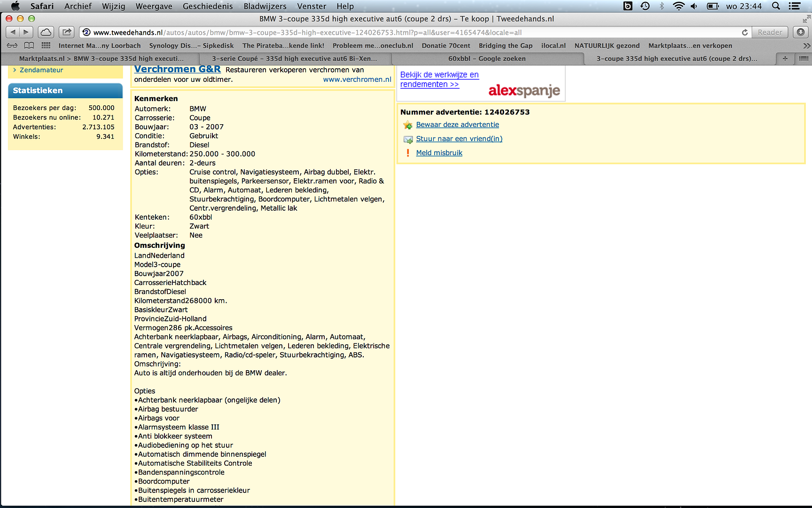The width and height of the screenshot is (812, 508).
Task: Open iCloud Tabs cloud icon
Action: click(46, 32)
